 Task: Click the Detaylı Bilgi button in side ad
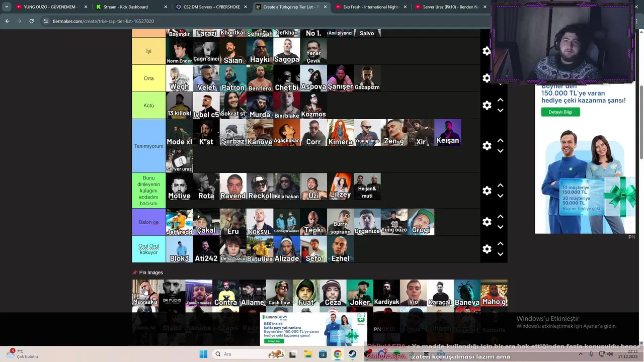pos(560,112)
